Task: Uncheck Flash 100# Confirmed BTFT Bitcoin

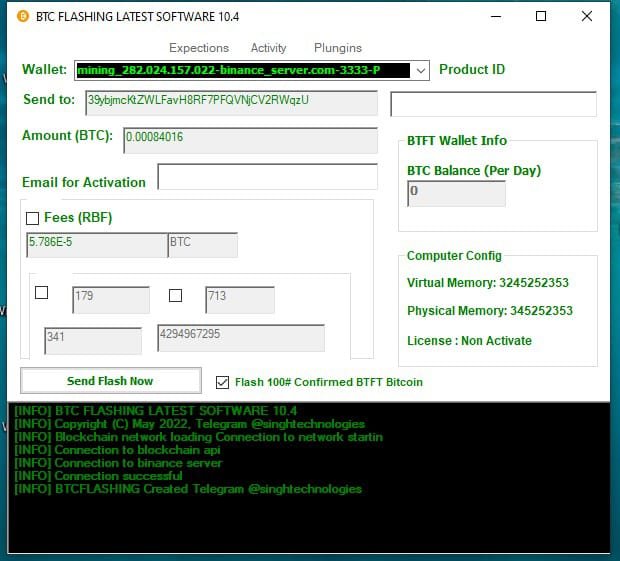Action: 222,382
